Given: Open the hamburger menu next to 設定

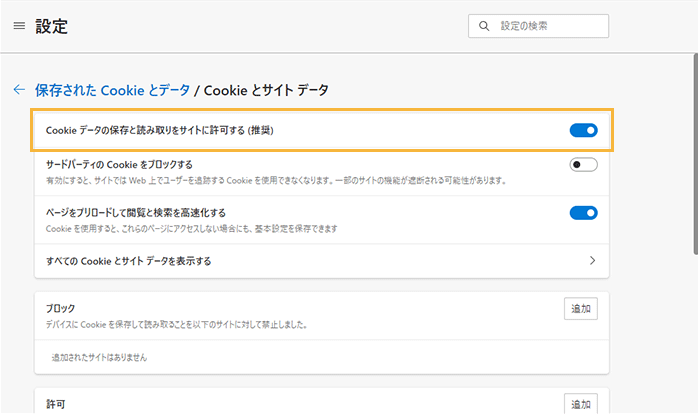Looking at the screenshot, I should coord(19,26).
